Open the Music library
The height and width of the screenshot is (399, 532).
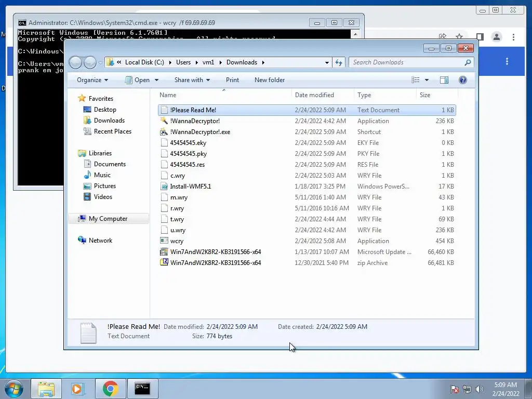pyautogui.click(x=102, y=175)
